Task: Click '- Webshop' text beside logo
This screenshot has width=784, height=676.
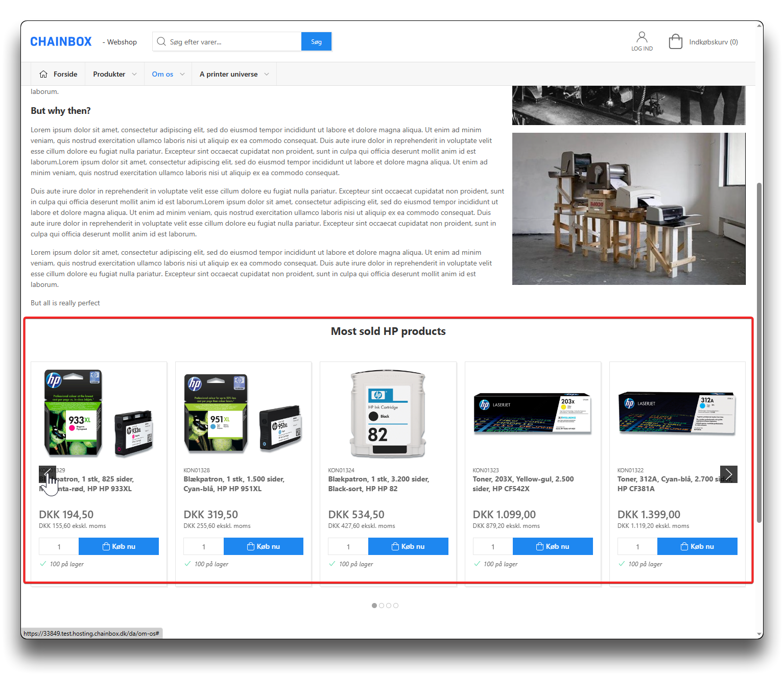Action: click(120, 42)
